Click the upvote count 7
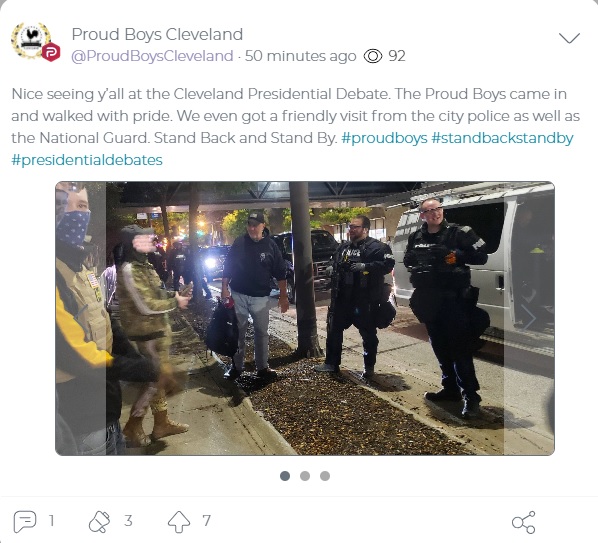The height and width of the screenshot is (543, 598). tap(206, 521)
